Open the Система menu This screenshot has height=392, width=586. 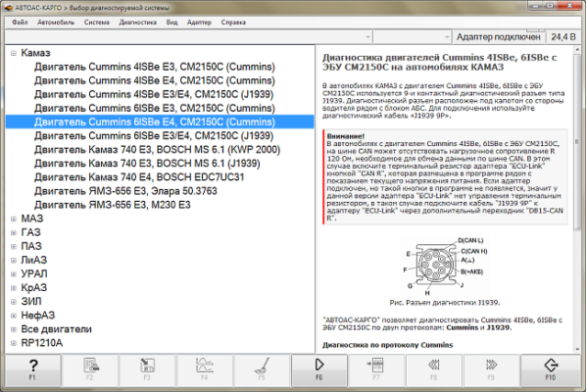(97, 23)
